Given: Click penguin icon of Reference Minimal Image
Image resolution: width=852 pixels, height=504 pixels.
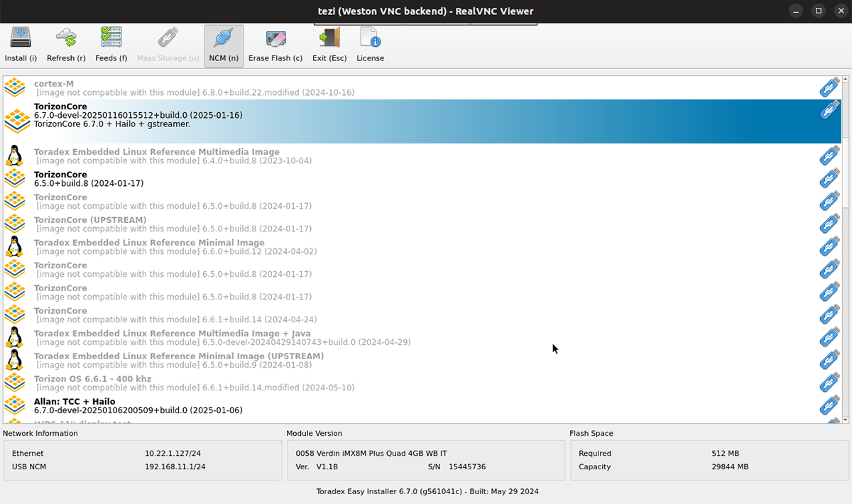Looking at the screenshot, I should 13,246.
